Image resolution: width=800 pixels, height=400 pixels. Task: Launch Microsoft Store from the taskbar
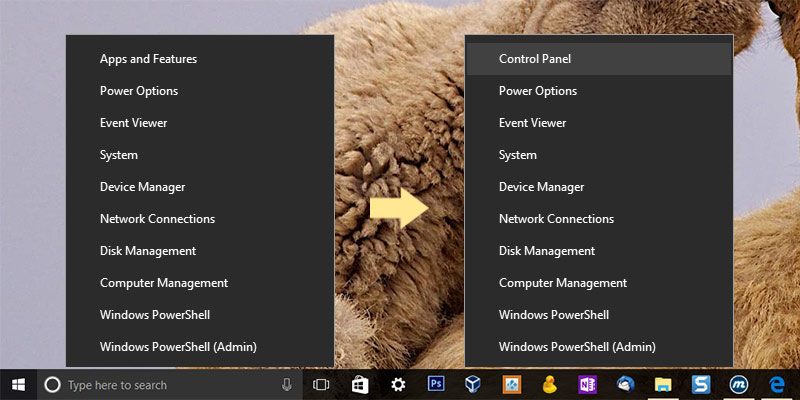point(359,385)
